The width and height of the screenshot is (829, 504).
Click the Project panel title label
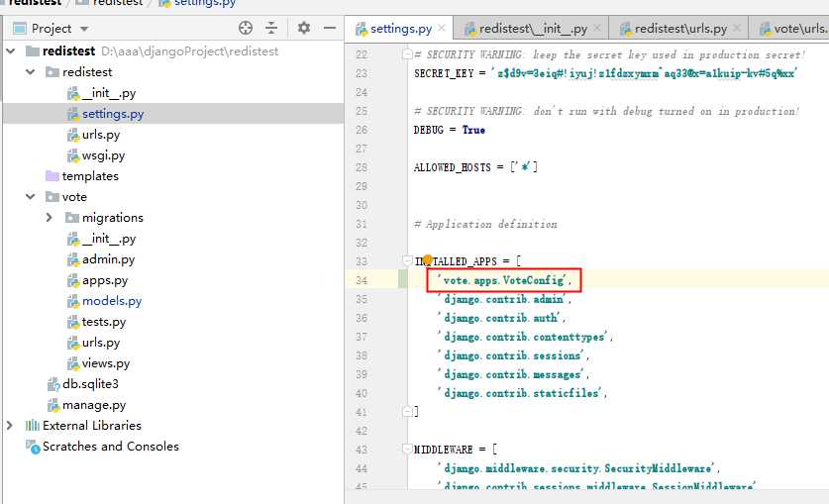52,29
